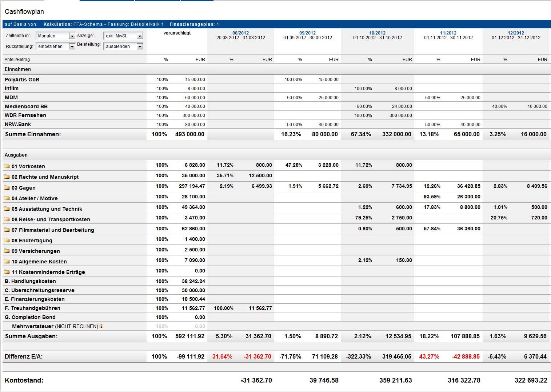Image resolution: width=551 pixels, height=392 pixels.
Task: Click G. Completion Bond row label
Action: [x=30, y=317]
